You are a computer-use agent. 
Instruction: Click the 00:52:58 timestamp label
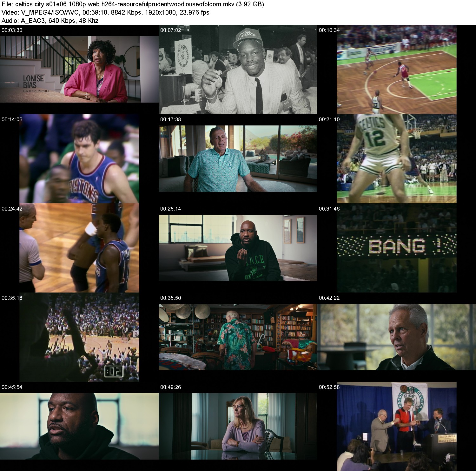(329, 387)
